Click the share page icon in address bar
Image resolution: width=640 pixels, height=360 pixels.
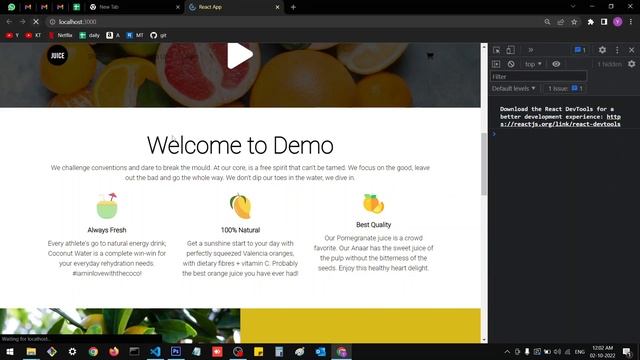tap(560, 22)
